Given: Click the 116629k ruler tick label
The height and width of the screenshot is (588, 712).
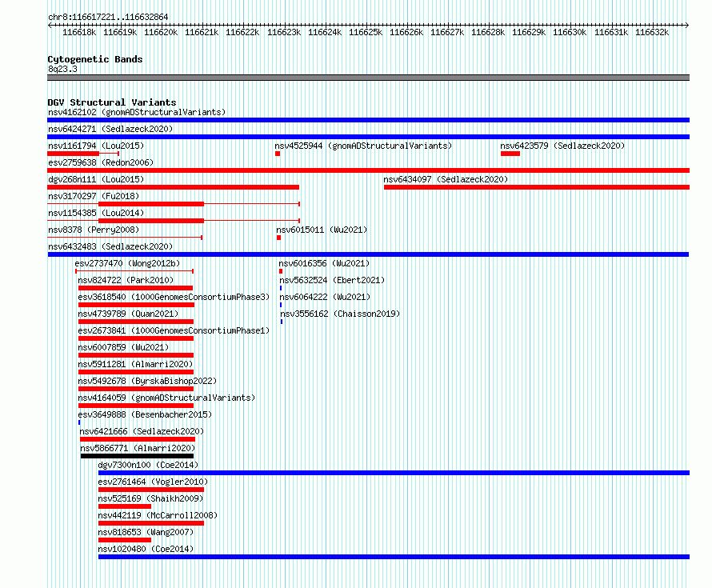Looking at the screenshot, I should (529, 32).
